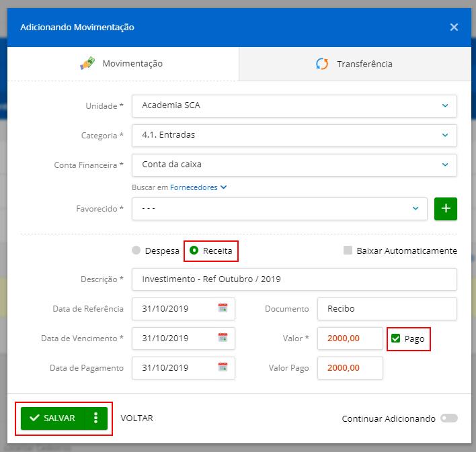This screenshot has width=476, height=452.
Task: Open the SALVAR more options menu
Action: tap(96, 418)
